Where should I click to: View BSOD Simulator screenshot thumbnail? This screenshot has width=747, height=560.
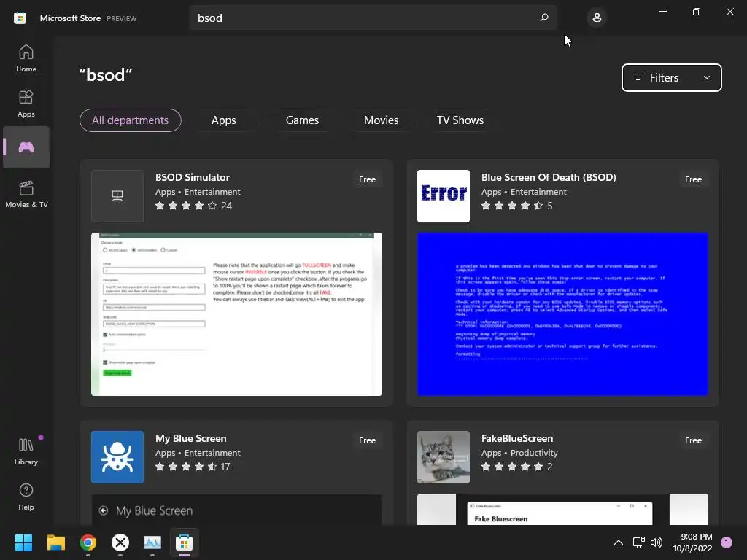[x=236, y=314]
